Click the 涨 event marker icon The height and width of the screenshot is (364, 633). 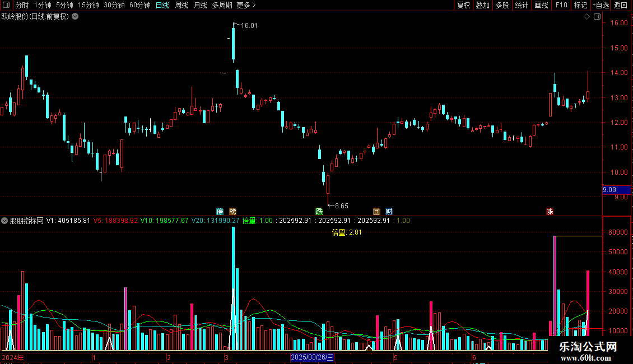point(550,211)
